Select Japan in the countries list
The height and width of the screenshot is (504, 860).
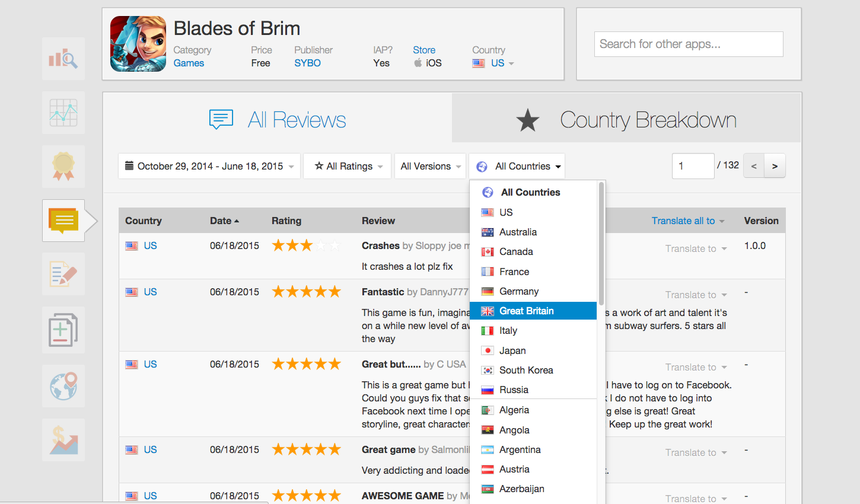coord(533,350)
